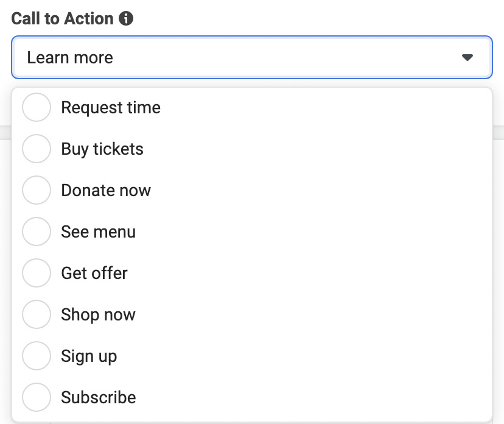Choose the Sign up option label
This screenshot has width=504, height=424.
89,356
